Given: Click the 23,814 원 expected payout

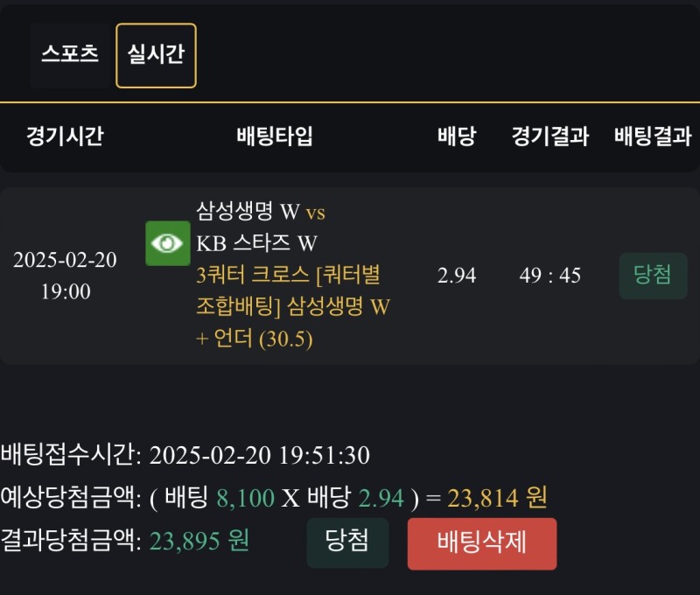Looking at the screenshot, I should [x=497, y=499].
